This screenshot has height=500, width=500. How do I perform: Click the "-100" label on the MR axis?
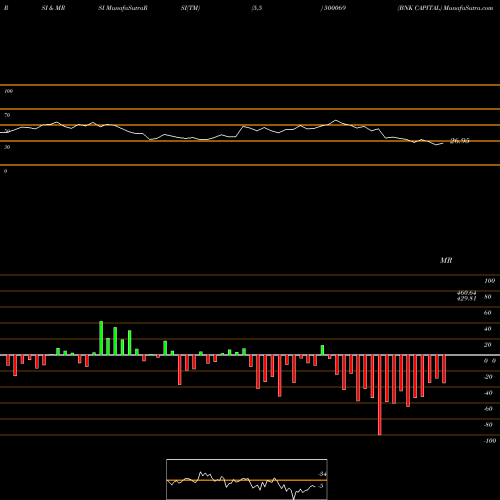(490, 441)
